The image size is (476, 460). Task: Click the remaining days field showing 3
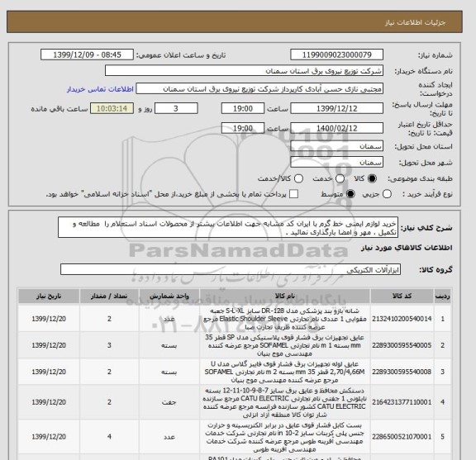pos(176,108)
